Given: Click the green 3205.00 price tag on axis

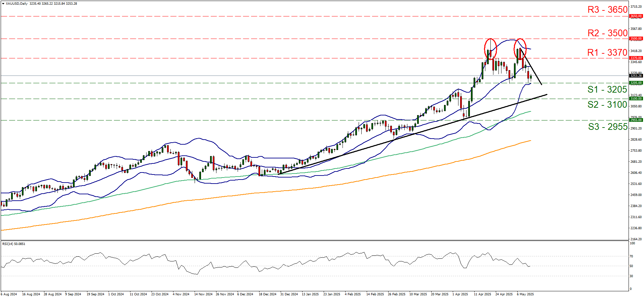Looking at the screenshot, I should [x=636, y=83].
